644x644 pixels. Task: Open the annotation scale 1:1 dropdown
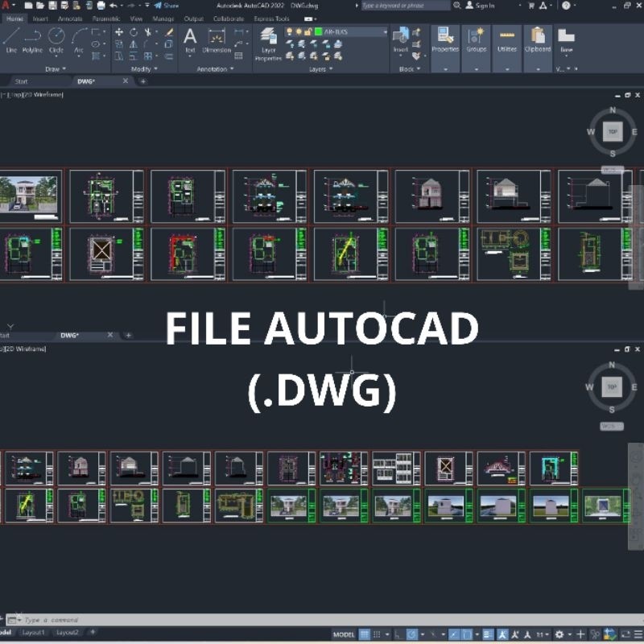(x=542, y=634)
